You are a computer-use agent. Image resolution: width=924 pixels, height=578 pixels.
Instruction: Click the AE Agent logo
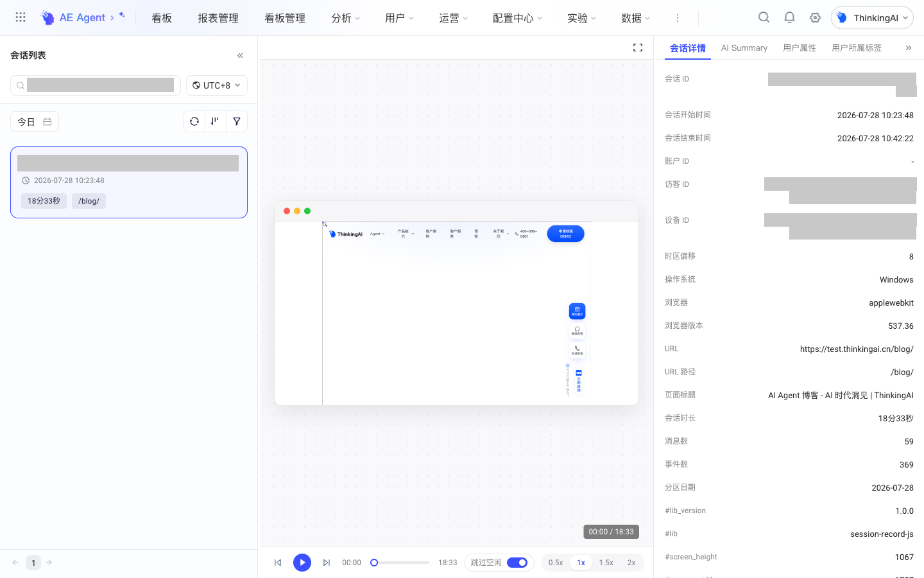(82, 17)
